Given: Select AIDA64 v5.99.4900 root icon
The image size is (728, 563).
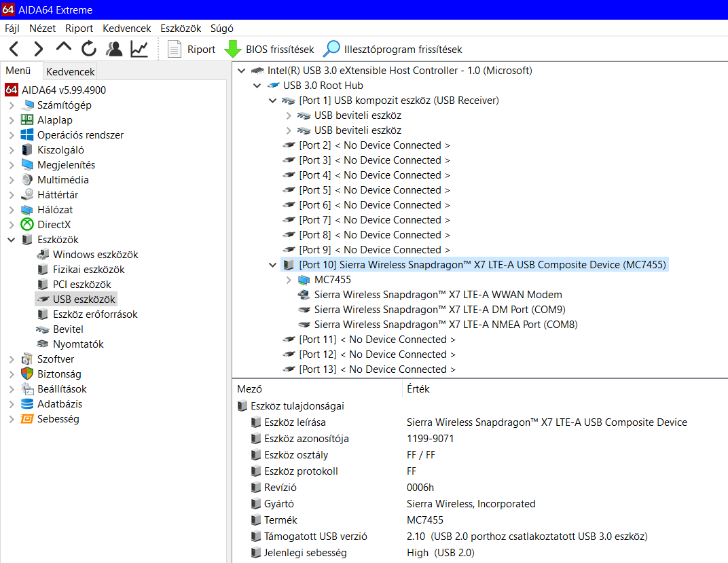Looking at the screenshot, I should [12, 90].
